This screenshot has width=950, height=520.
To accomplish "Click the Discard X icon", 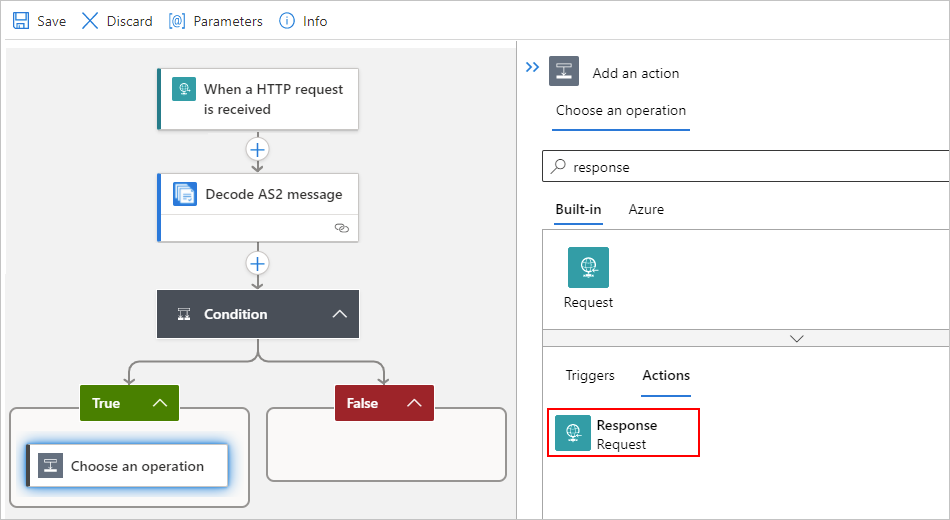I will (x=90, y=21).
